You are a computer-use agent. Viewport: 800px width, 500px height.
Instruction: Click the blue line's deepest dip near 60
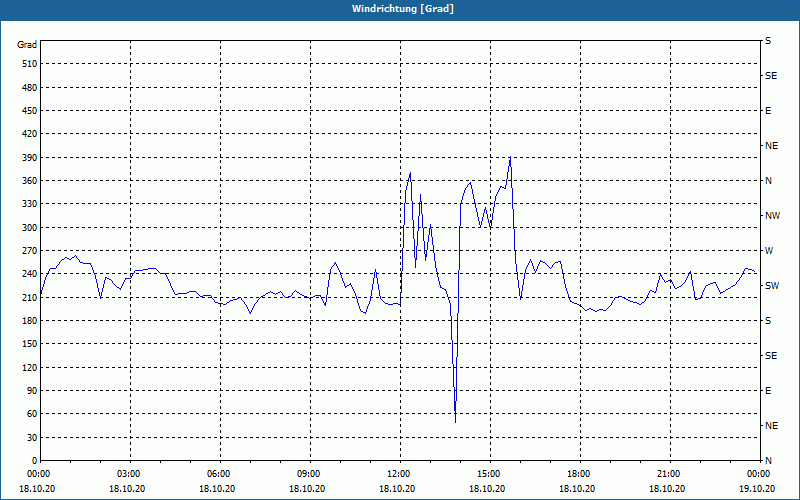455,422
